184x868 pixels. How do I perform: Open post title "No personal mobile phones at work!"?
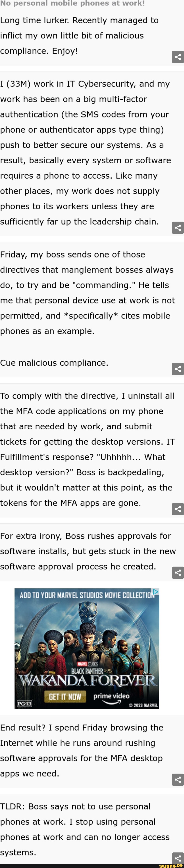click(x=72, y=3)
